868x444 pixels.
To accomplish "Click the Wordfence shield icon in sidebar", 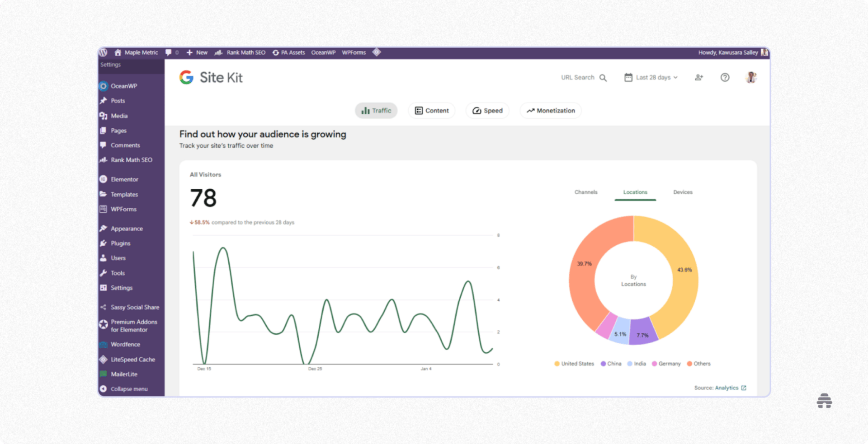I will (104, 344).
